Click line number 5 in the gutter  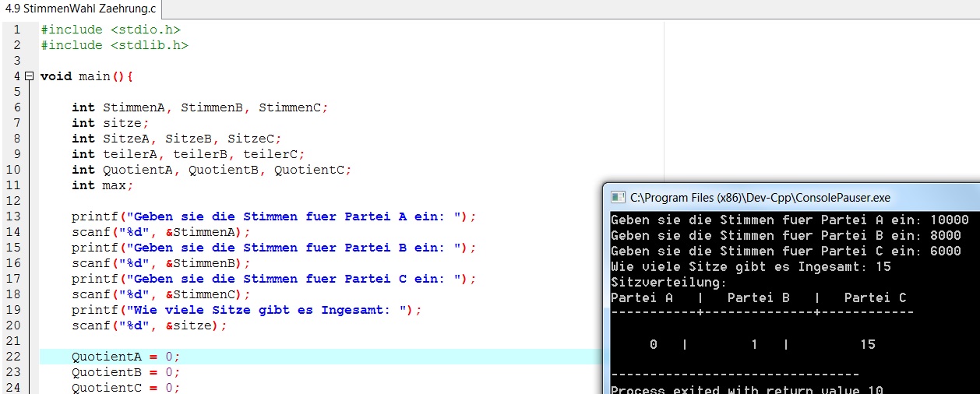(x=16, y=92)
